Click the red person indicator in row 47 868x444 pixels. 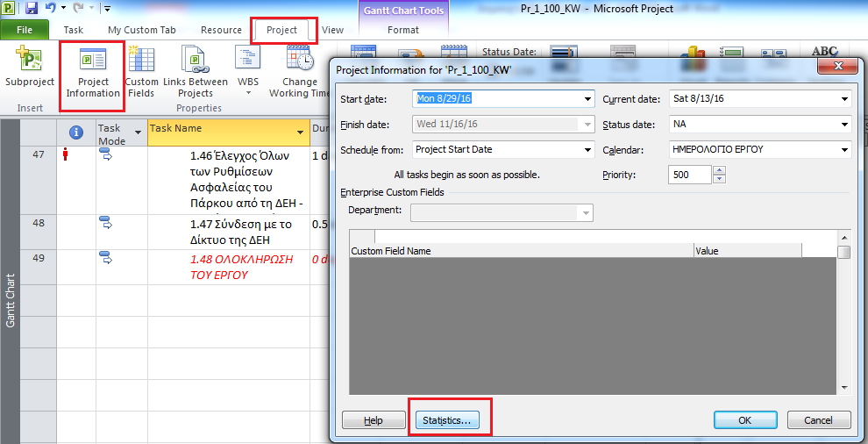[x=66, y=156]
